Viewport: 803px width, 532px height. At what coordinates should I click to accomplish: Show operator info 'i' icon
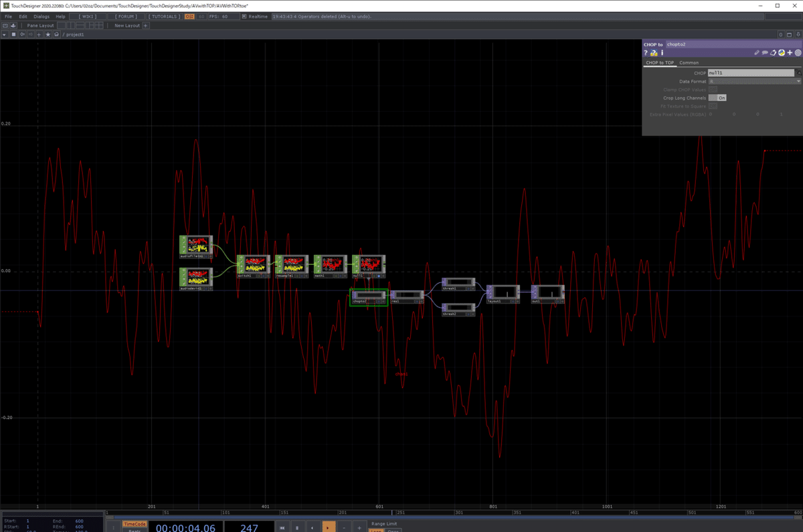662,53
